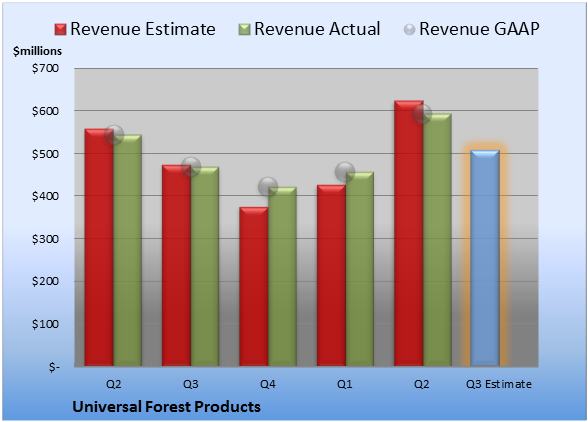Click the gray Revenue GAAP legend marker
This screenshot has height=422, width=588.
[410, 30]
